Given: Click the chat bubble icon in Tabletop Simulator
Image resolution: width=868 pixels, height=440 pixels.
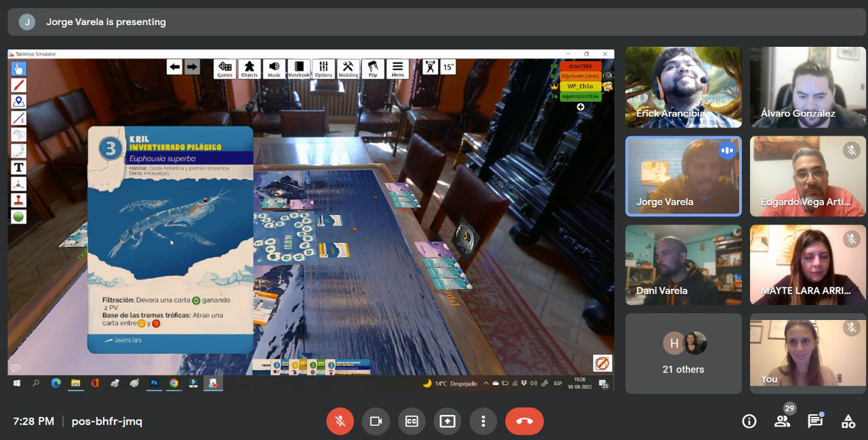Looking at the screenshot, I should [16, 368].
